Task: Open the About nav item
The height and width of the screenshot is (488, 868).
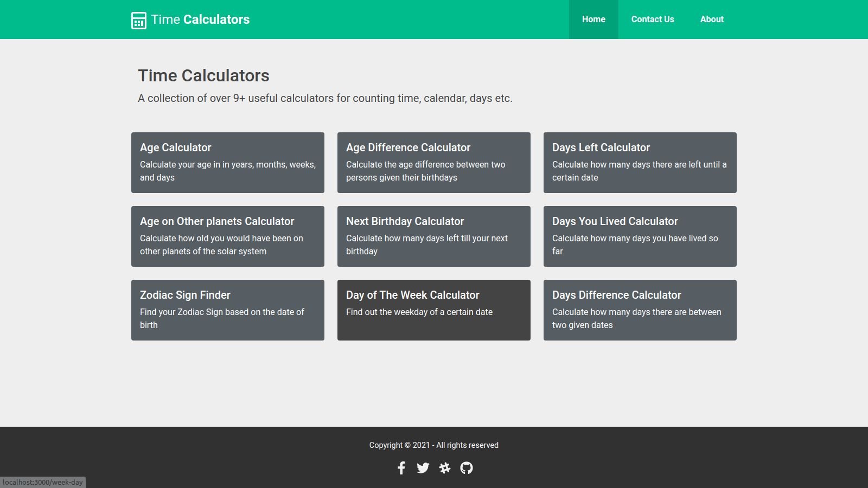Action: pos(712,20)
